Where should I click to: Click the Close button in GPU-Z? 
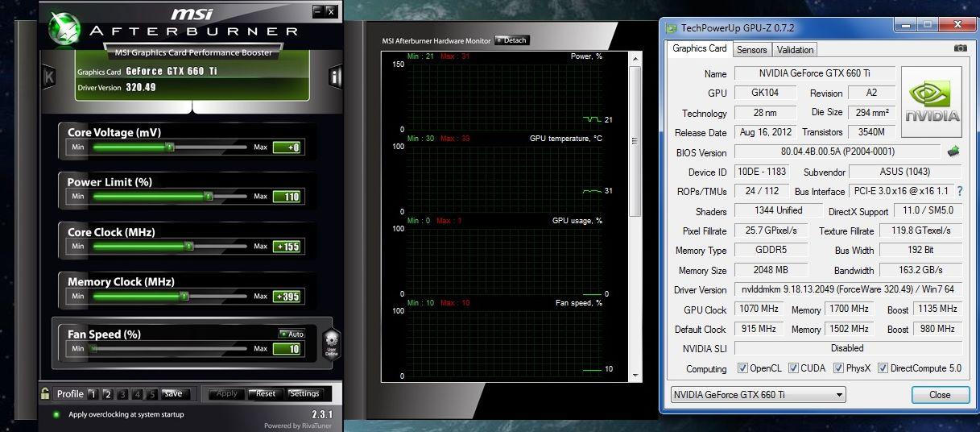(x=940, y=395)
